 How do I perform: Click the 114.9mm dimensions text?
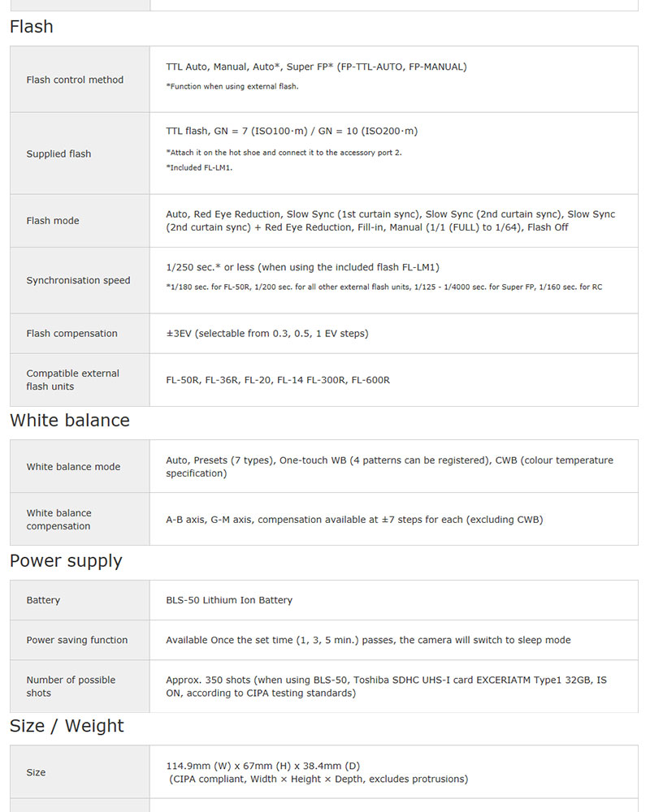point(262,766)
